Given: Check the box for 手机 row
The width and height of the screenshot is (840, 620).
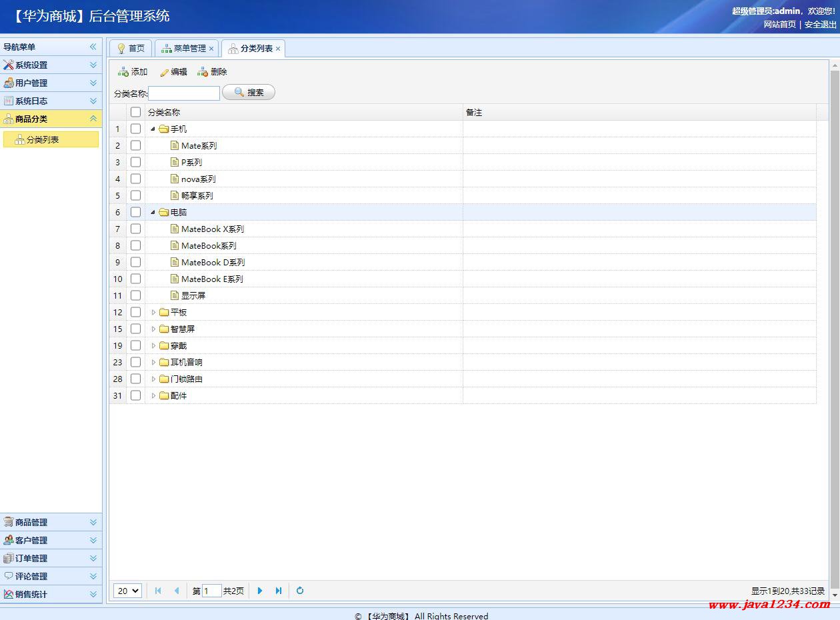Looking at the screenshot, I should [136, 129].
